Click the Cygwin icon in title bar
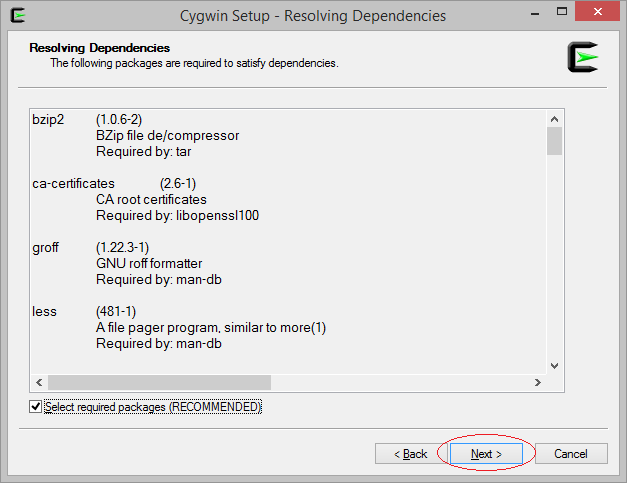The height and width of the screenshot is (483, 627). 18,16
